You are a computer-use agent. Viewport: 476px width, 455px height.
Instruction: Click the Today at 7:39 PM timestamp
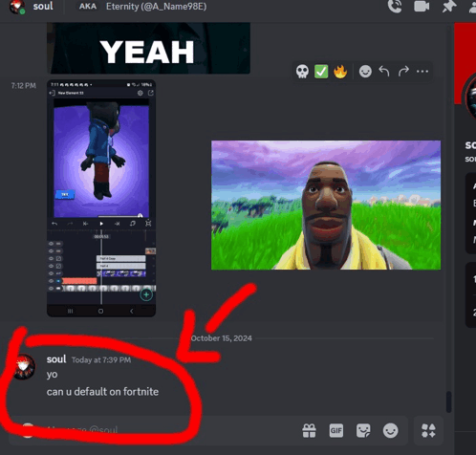click(101, 360)
